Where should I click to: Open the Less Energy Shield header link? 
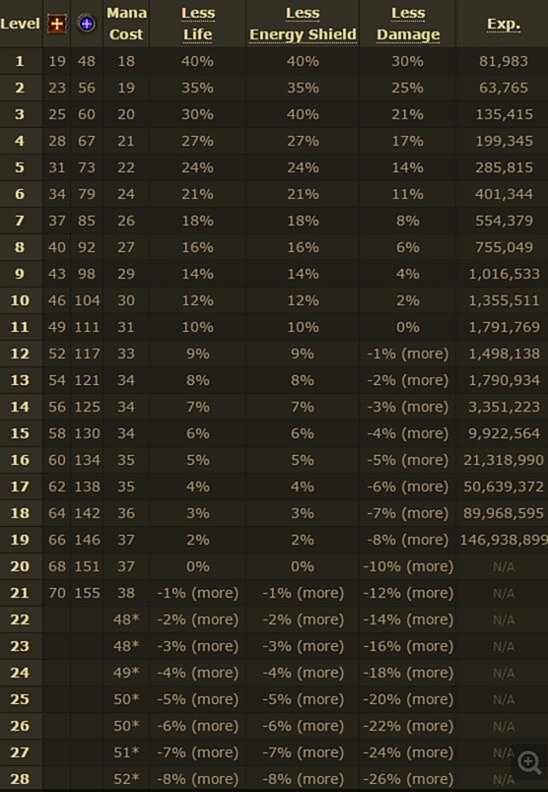(x=303, y=24)
